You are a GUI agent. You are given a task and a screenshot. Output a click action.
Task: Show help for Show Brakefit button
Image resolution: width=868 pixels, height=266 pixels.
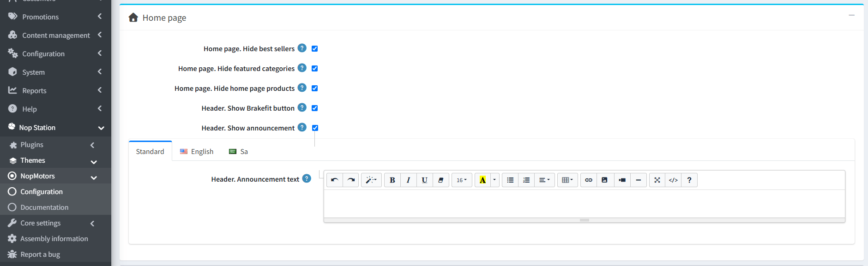click(x=302, y=107)
